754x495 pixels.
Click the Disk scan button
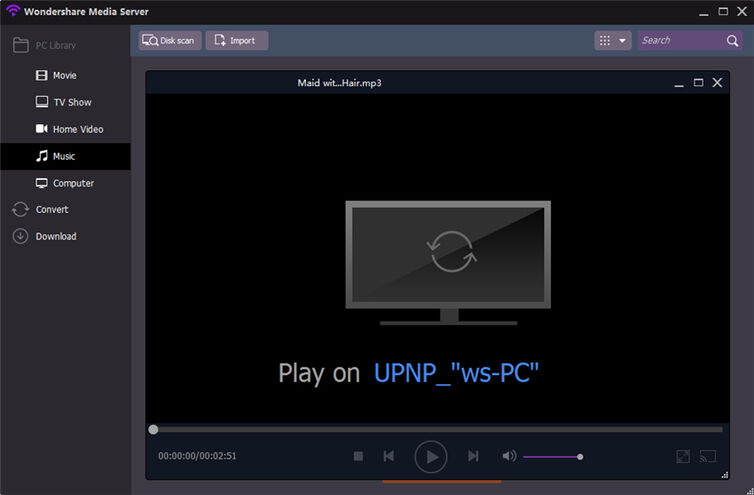[x=170, y=40]
